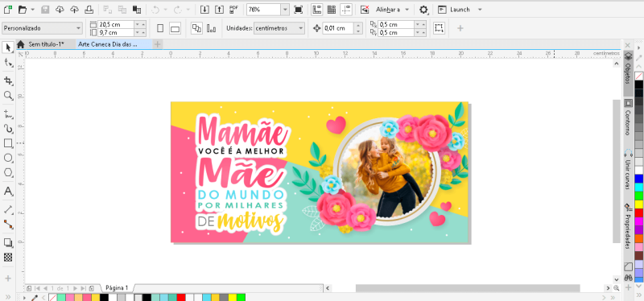Select the Zoom tool
The image size is (644, 301).
[8, 95]
